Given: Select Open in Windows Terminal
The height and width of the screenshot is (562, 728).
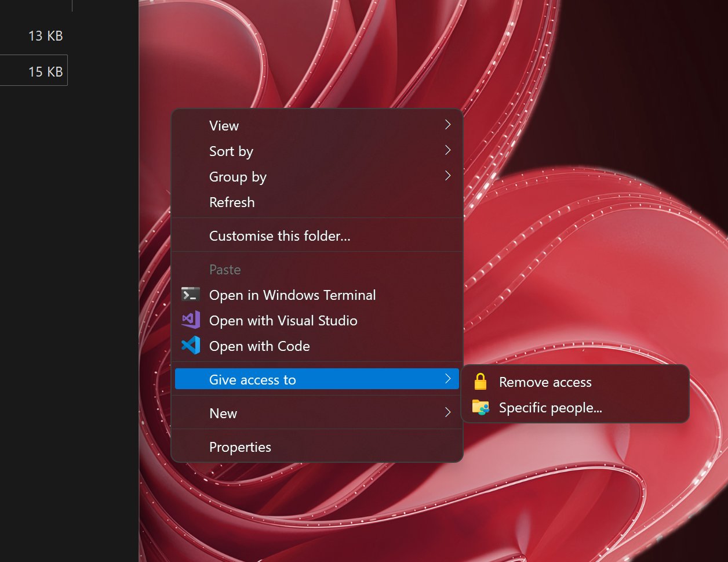Looking at the screenshot, I should 293,295.
